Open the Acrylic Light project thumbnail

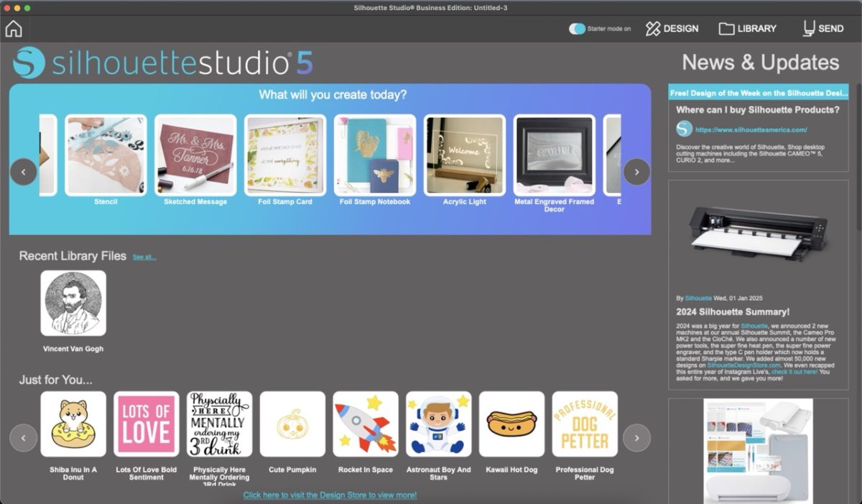tap(465, 155)
